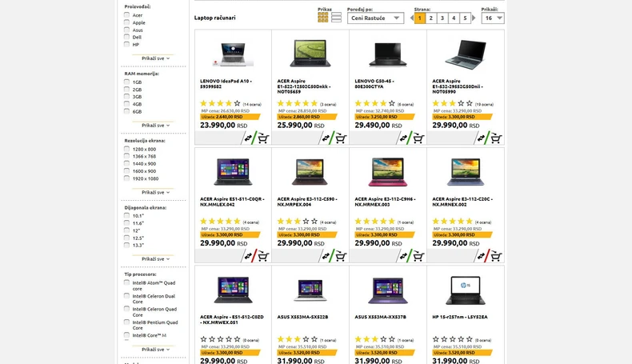Go to page 5
The image size is (632, 364).
[x=465, y=18]
